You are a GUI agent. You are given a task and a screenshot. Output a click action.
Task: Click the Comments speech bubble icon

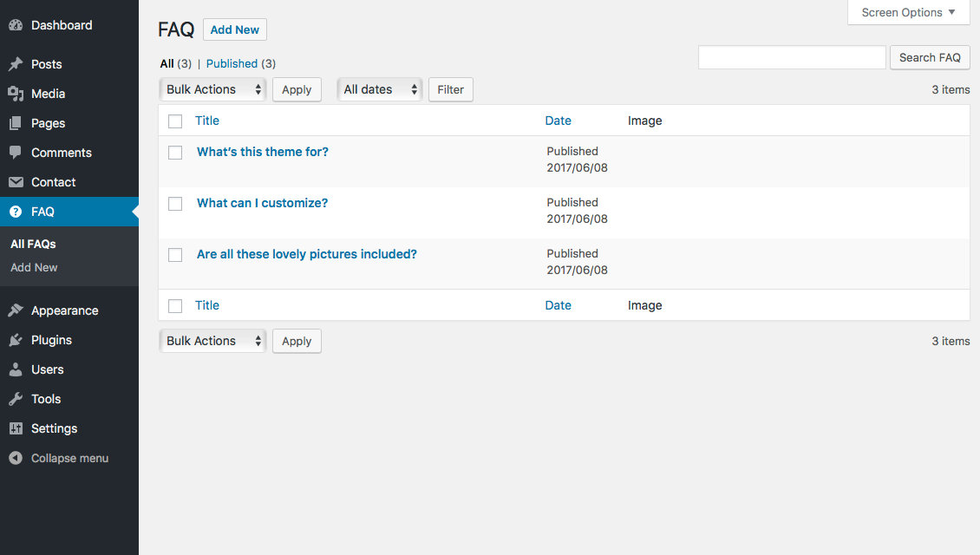16,153
